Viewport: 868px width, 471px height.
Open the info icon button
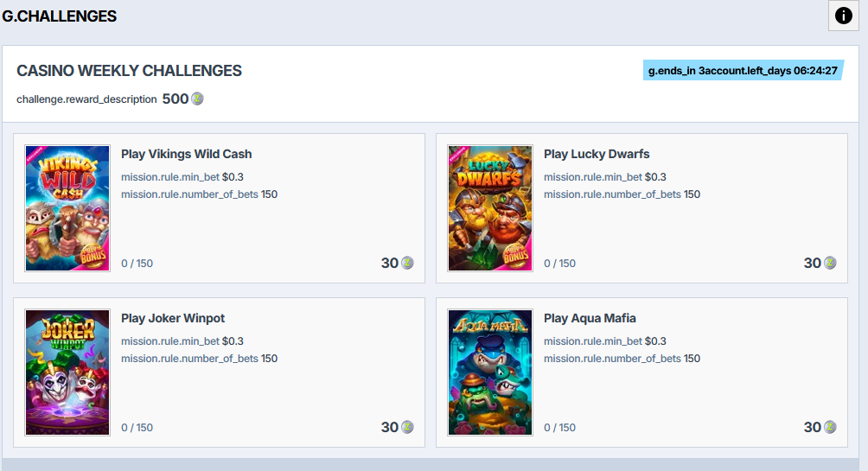coord(843,16)
